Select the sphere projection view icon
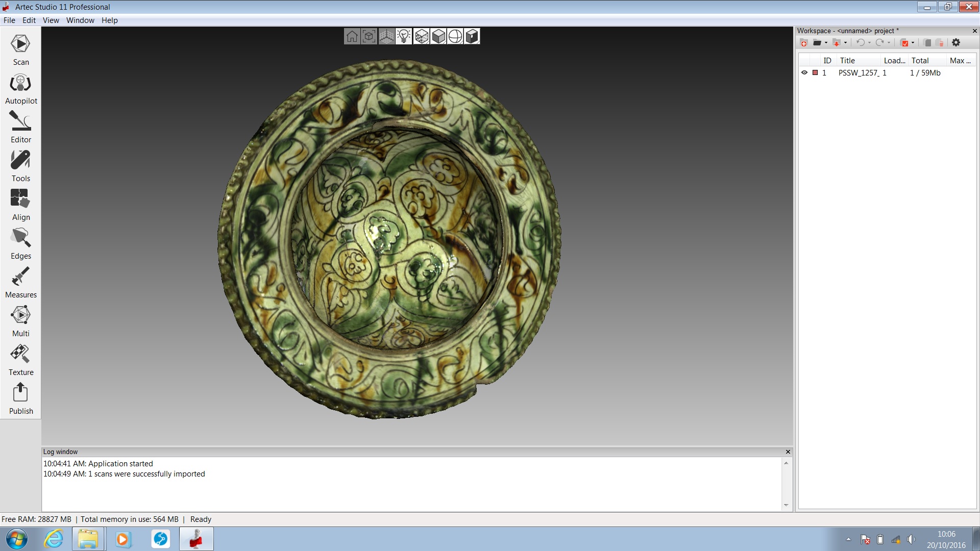This screenshot has height=551, width=980. (455, 36)
